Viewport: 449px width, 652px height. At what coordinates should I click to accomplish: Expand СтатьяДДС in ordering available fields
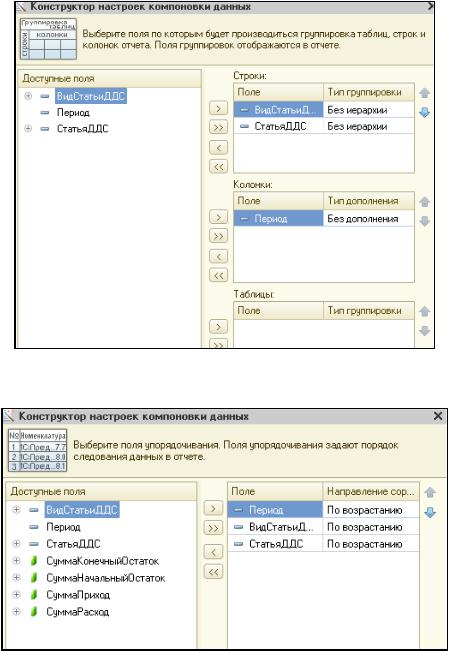[x=17, y=543]
